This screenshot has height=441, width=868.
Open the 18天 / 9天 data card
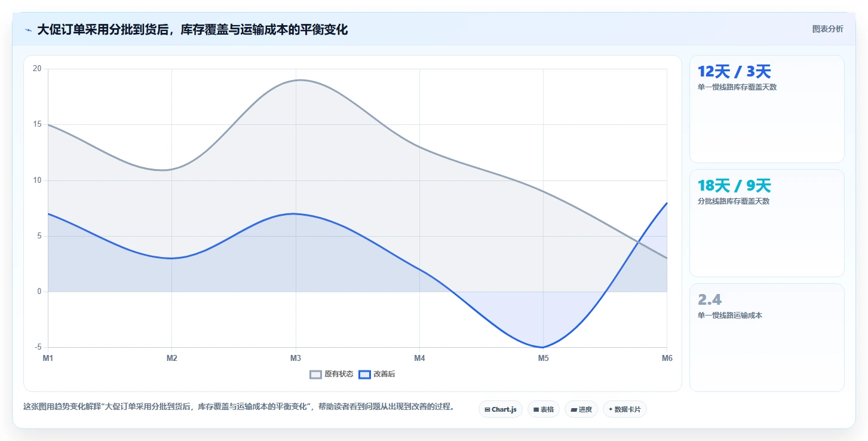[x=767, y=223]
